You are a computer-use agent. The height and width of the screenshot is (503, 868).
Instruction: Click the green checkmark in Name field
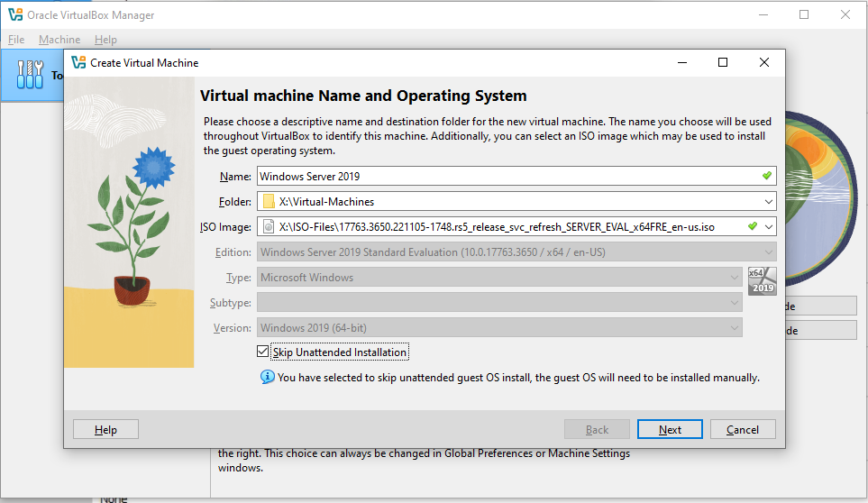point(767,176)
